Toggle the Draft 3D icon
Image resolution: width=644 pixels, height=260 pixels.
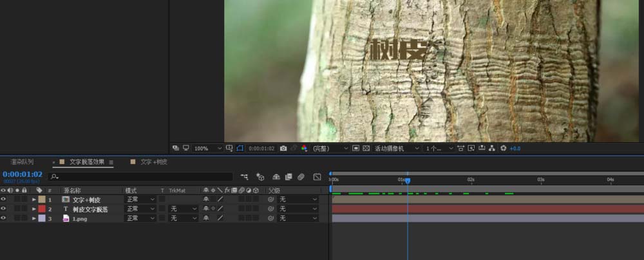(260, 176)
